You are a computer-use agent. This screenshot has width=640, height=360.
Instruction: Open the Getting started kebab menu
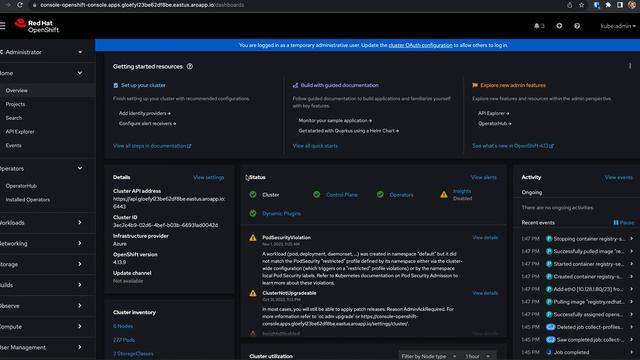630,66
